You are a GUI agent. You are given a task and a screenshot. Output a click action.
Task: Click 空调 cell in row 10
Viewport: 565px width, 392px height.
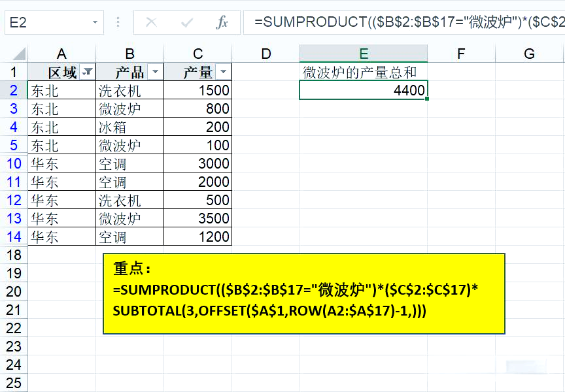click(x=129, y=163)
